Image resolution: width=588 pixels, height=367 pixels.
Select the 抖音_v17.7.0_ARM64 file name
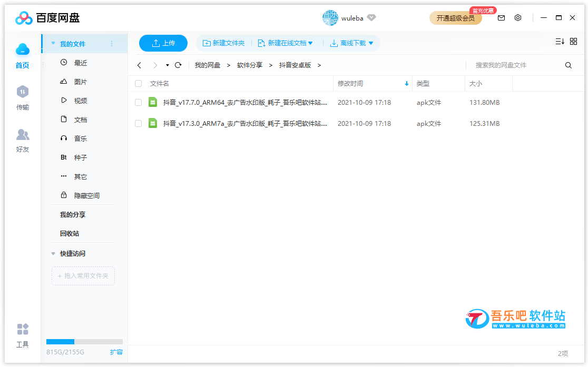245,102
